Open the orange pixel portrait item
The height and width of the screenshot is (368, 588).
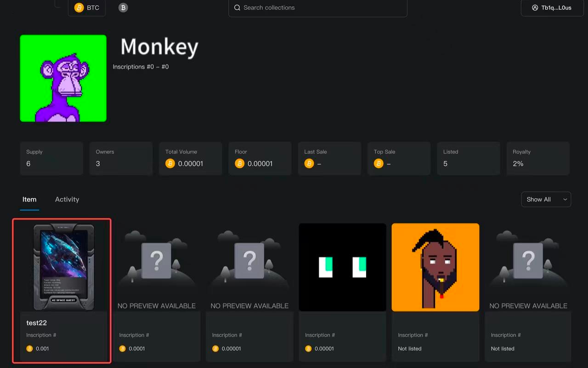point(435,267)
